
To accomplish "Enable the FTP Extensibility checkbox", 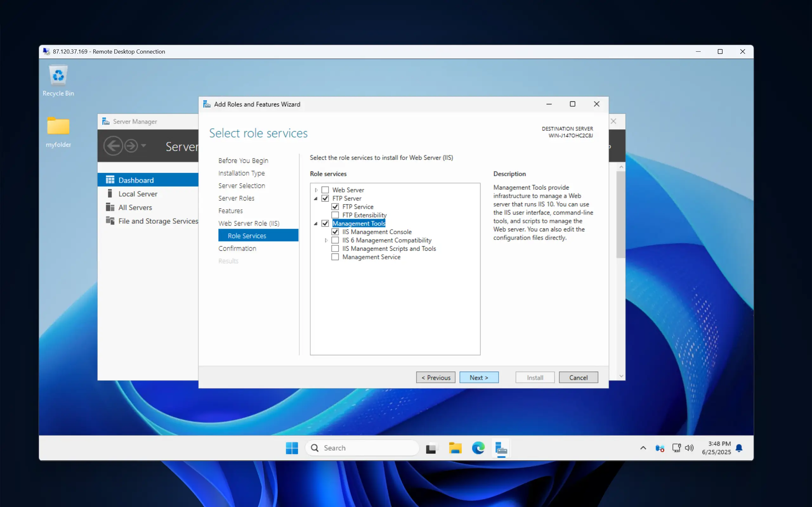I will [335, 215].
